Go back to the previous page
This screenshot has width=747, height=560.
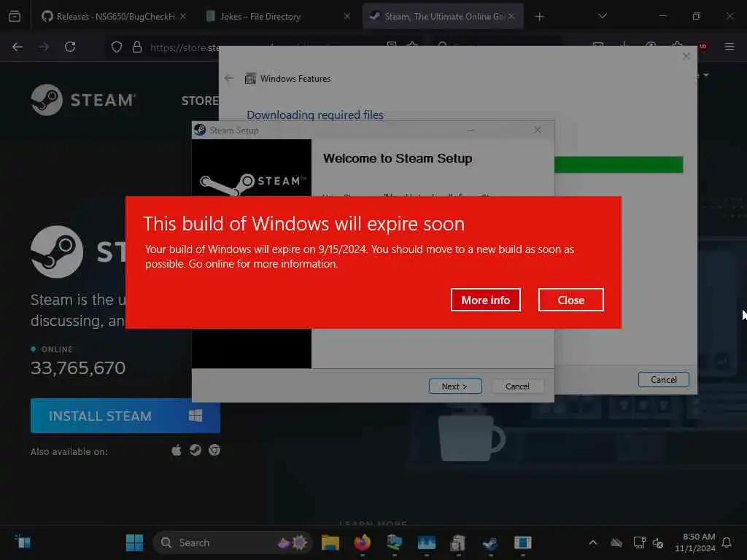(18, 47)
